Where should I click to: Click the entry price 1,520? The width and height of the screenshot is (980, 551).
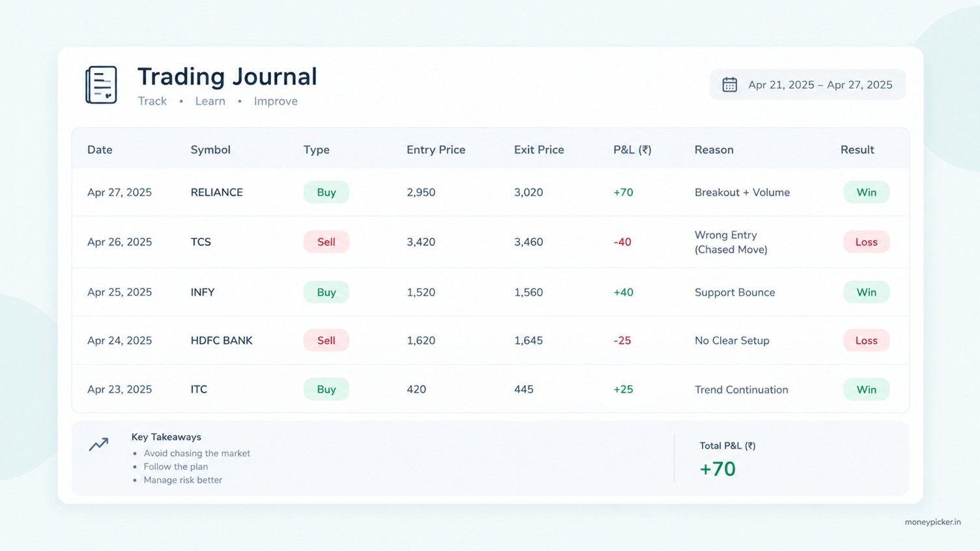pyautogui.click(x=421, y=292)
